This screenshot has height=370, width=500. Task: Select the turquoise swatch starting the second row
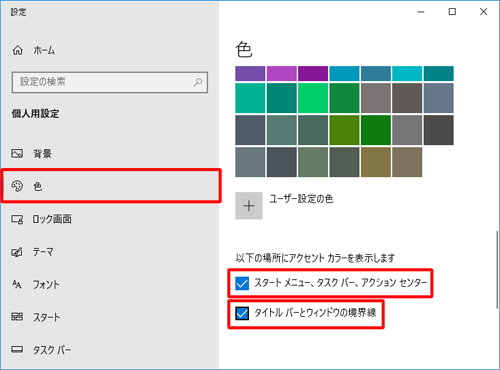click(x=250, y=98)
